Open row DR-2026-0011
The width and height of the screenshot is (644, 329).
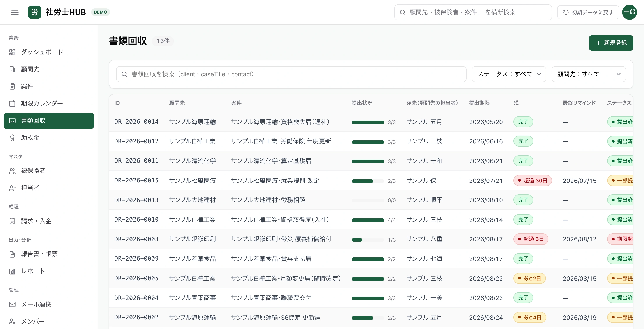point(371,161)
